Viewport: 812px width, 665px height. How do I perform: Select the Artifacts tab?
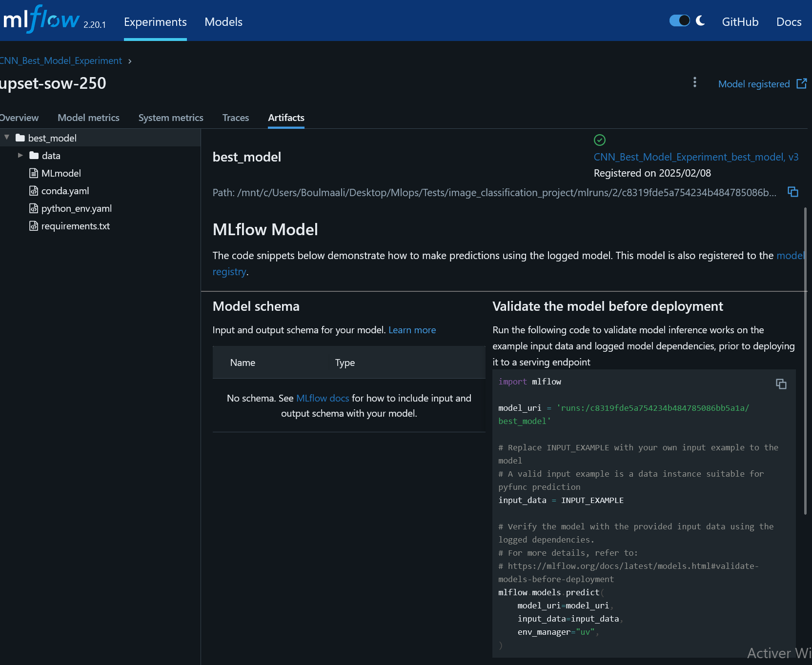286,118
